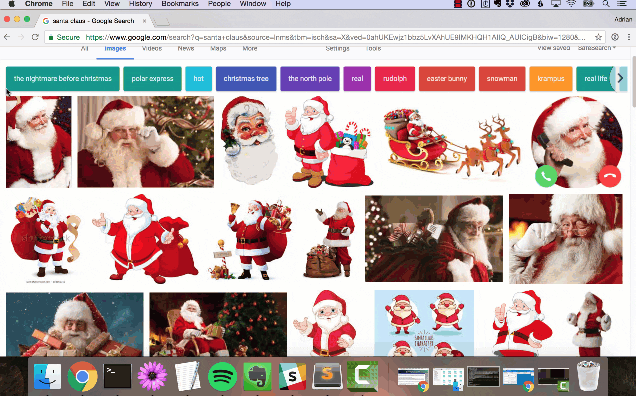Launch Spotify from the dock
Image resolution: width=636 pixels, height=396 pixels.
click(x=222, y=376)
